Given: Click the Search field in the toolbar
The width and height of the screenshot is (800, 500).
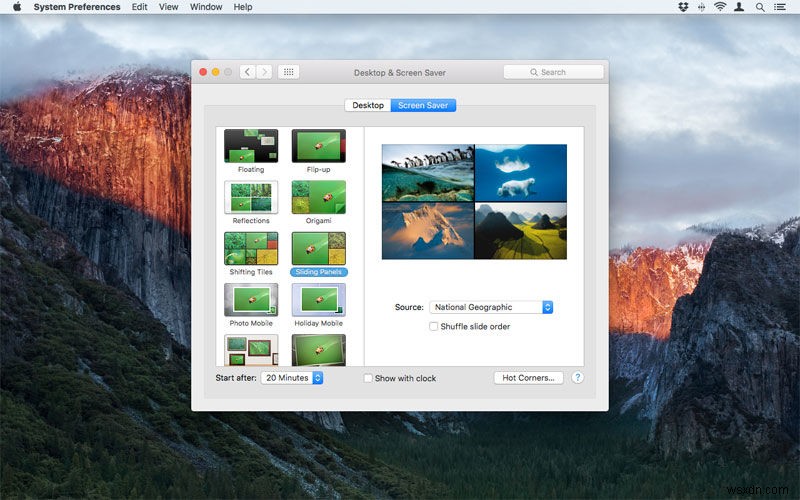Looking at the screenshot, I should pos(553,72).
